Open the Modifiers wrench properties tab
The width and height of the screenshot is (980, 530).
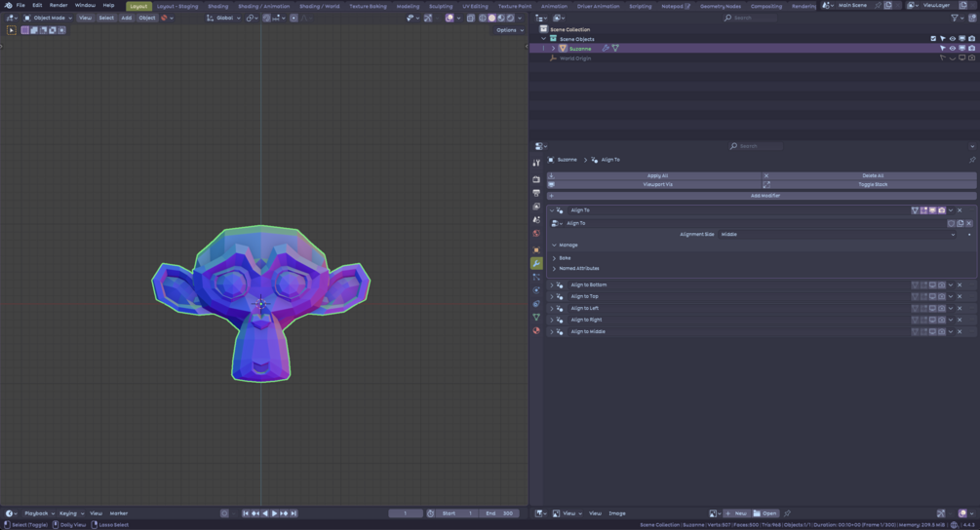[536, 263]
